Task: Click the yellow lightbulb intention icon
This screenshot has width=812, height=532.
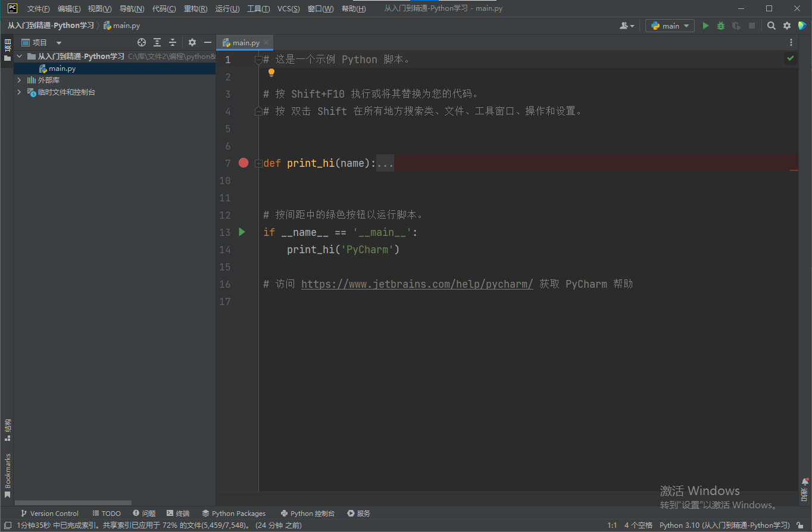Action: 271,73
